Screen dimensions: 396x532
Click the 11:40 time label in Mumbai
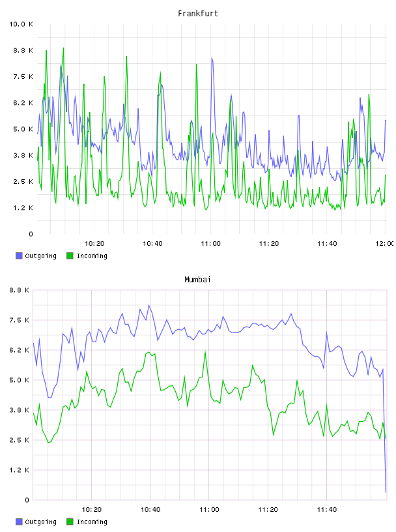(327, 510)
